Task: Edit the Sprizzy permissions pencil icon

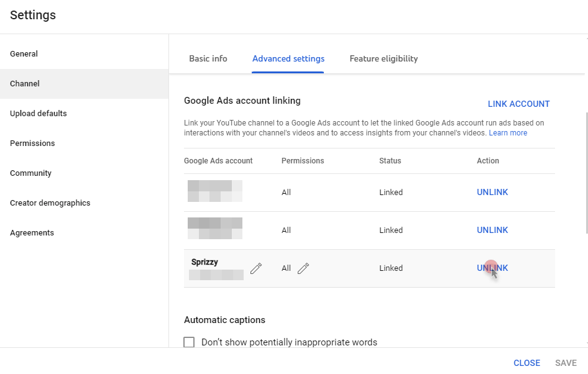Action: 303,268
